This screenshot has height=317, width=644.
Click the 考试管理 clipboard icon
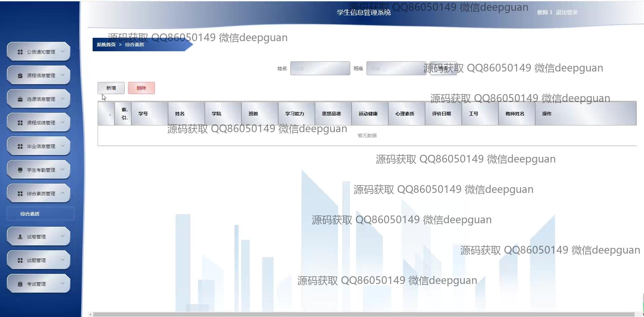(x=20, y=284)
